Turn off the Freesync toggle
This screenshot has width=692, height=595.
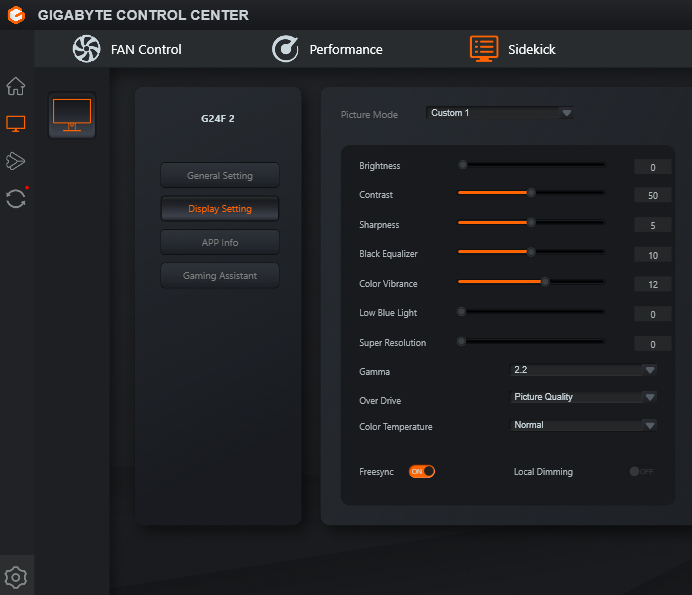coord(421,471)
